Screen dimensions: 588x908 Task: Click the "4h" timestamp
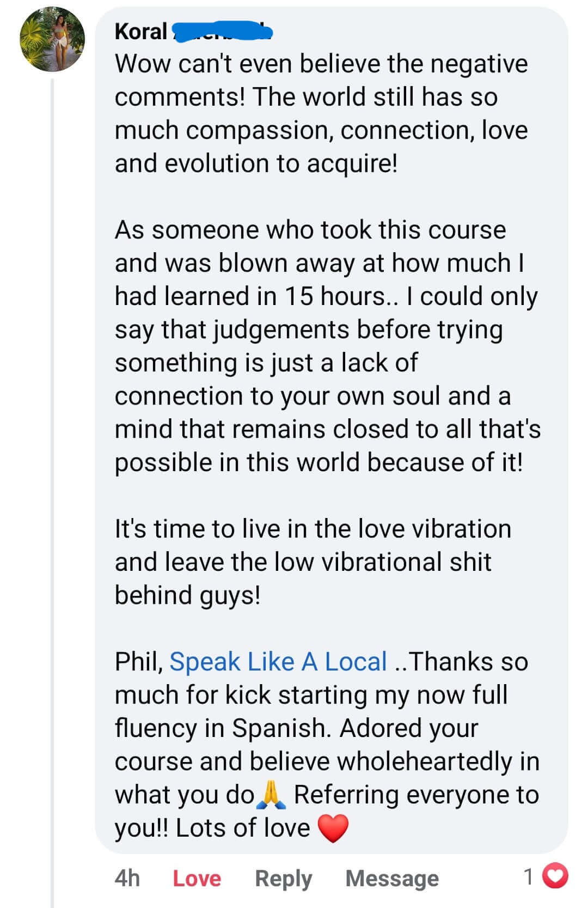point(127,879)
